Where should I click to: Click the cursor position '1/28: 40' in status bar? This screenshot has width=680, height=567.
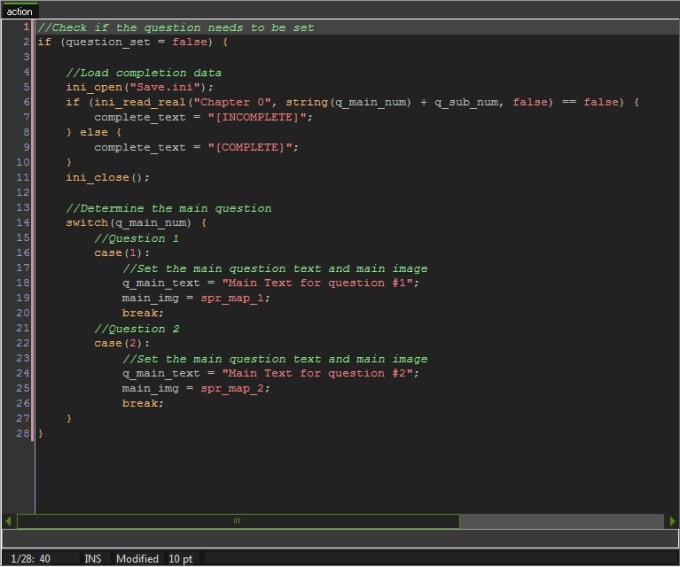pos(30,559)
